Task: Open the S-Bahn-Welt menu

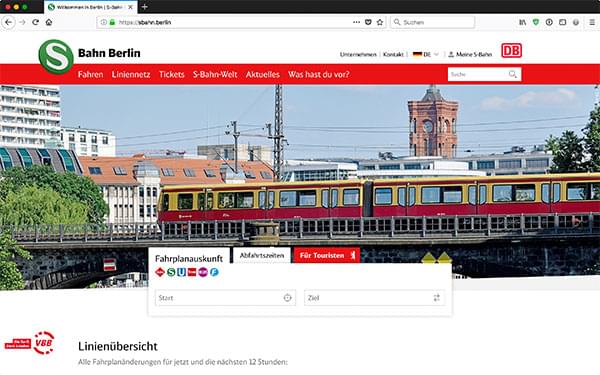Action: pyautogui.click(x=215, y=74)
